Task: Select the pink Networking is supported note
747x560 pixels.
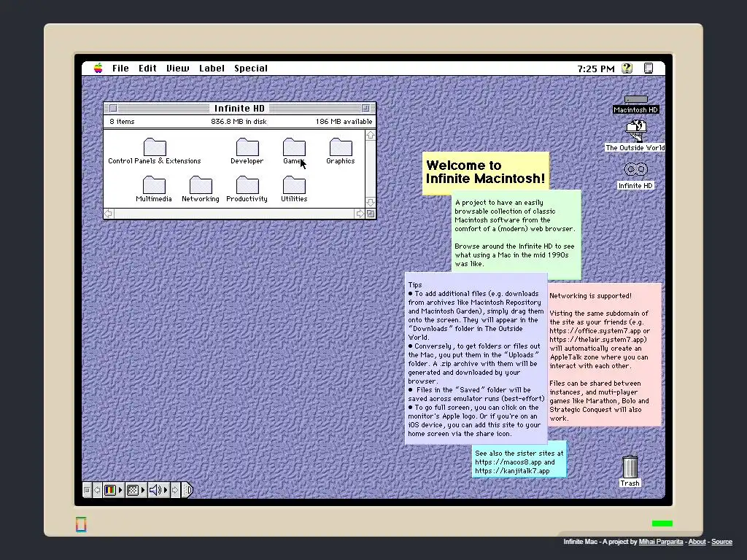Action: (605, 355)
